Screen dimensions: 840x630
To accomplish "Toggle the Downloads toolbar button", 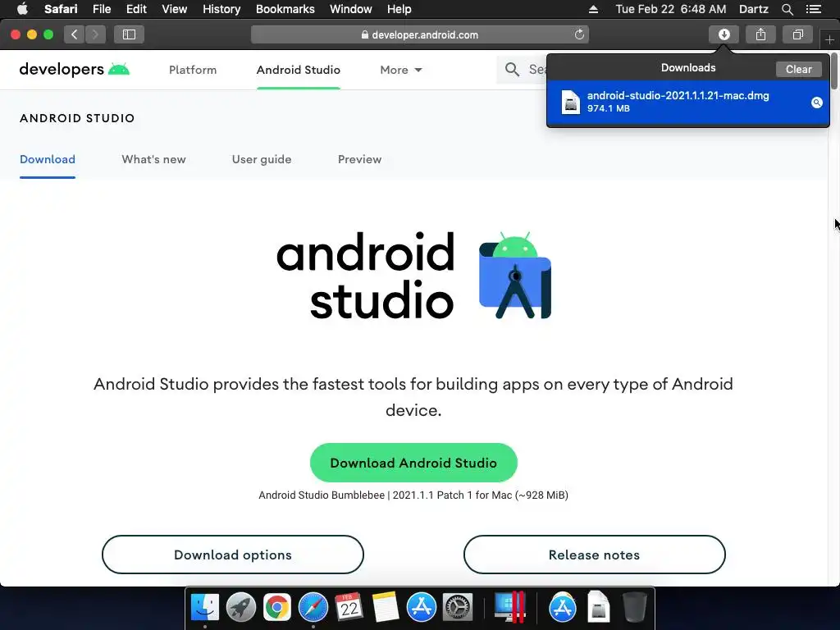I will (724, 34).
